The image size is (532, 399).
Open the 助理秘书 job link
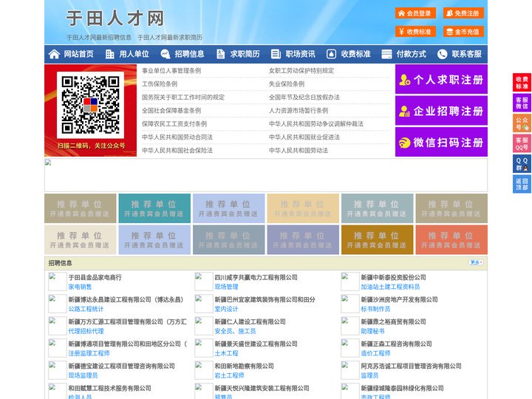click(x=372, y=331)
